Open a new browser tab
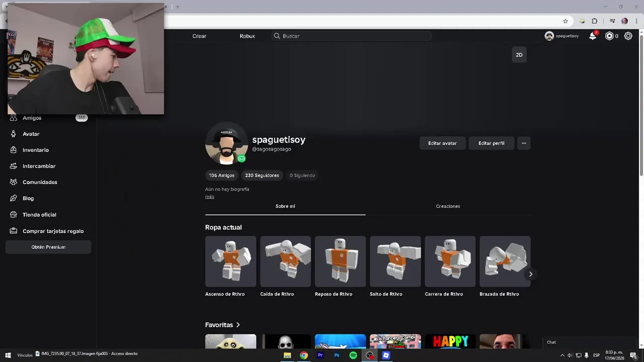Screen dimensions: 644x362 tap(178, 7)
